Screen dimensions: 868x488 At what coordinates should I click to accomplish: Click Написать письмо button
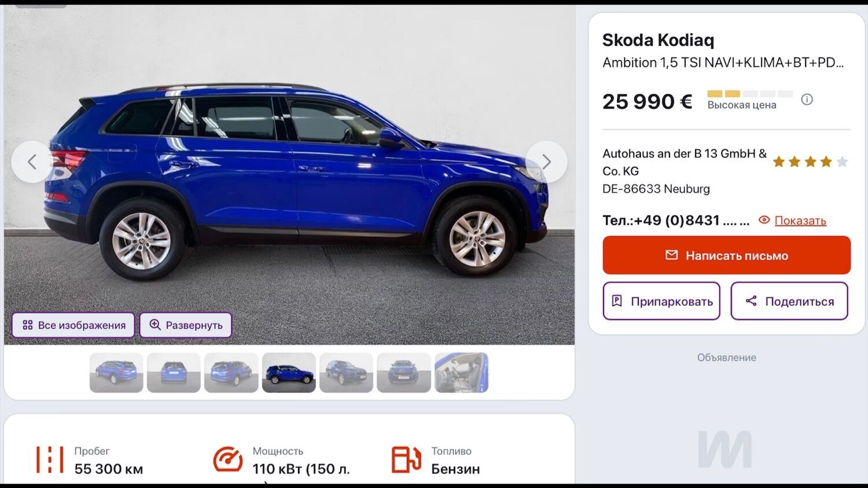[726, 255]
